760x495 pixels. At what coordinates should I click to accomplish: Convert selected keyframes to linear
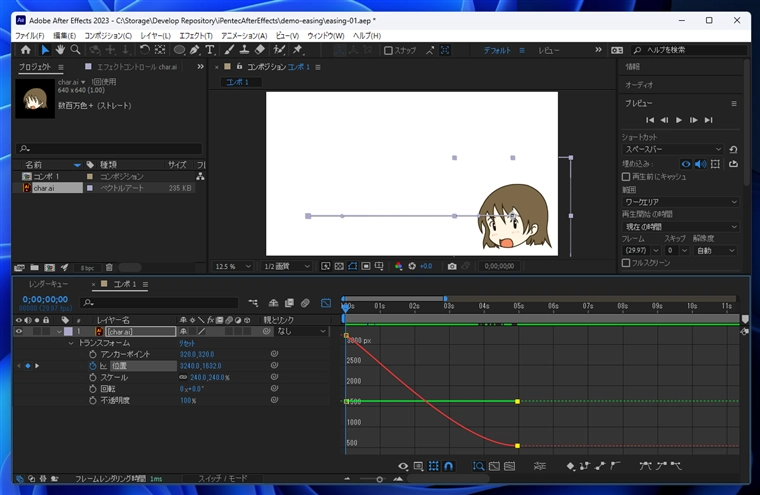coord(600,466)
